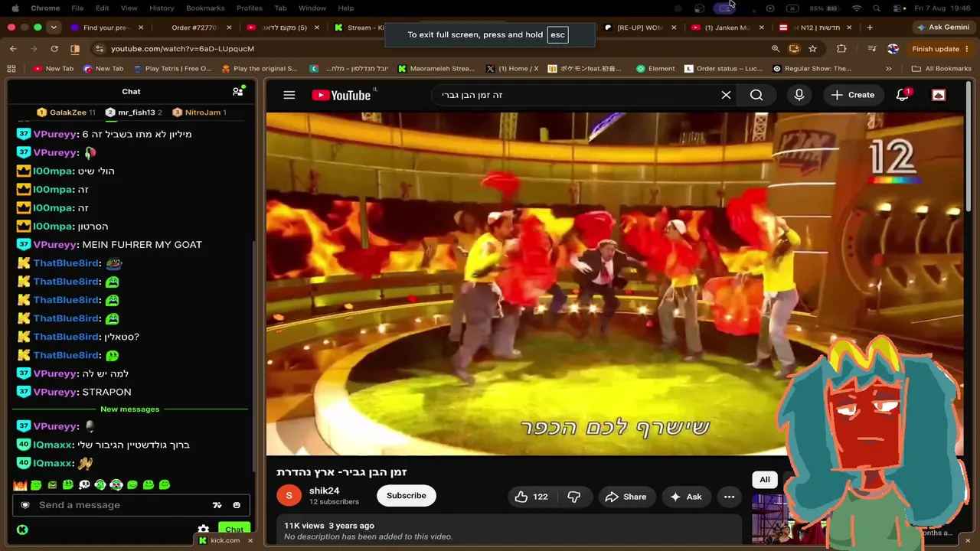Click the Ask button under the video
Screen dimensions: 980x551
click(686, 497)
